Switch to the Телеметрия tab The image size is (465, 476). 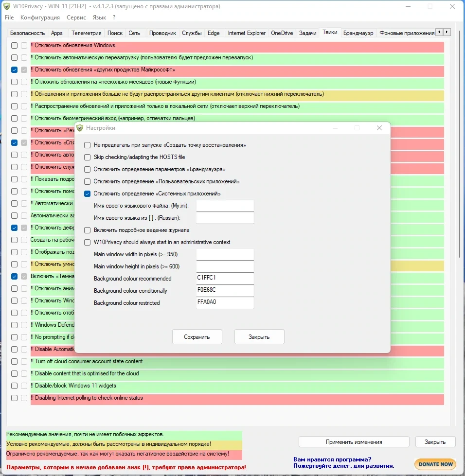tap(86, 33)
